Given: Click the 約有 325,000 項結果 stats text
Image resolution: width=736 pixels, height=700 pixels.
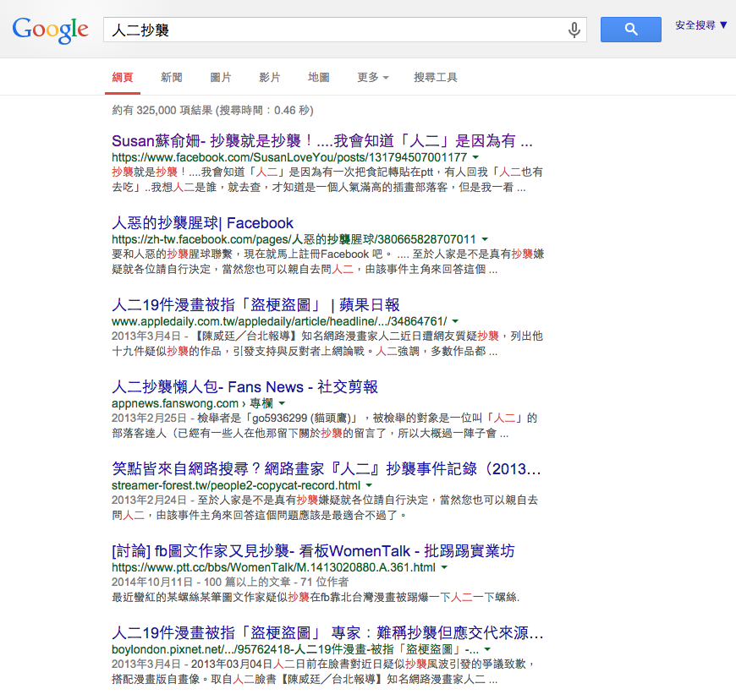Looking at the screenshot, I should (x=212, y=110).
